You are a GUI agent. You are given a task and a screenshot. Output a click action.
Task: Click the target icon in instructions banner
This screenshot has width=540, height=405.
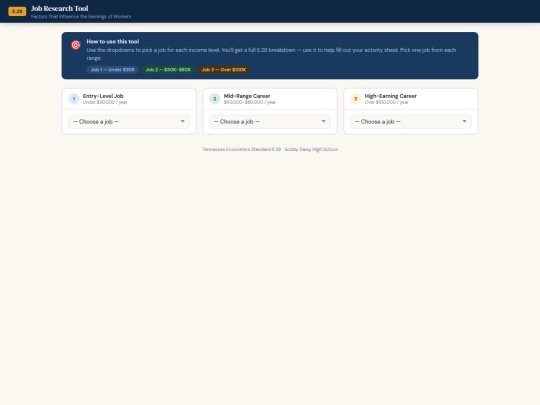(x=76, y=45)
